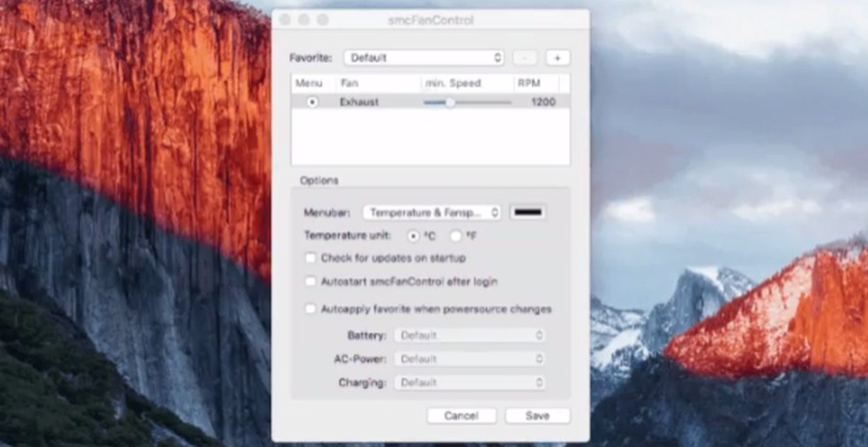Select the Exhaust fan row label
Screen dimensions: 868x447
click(359, 101)
